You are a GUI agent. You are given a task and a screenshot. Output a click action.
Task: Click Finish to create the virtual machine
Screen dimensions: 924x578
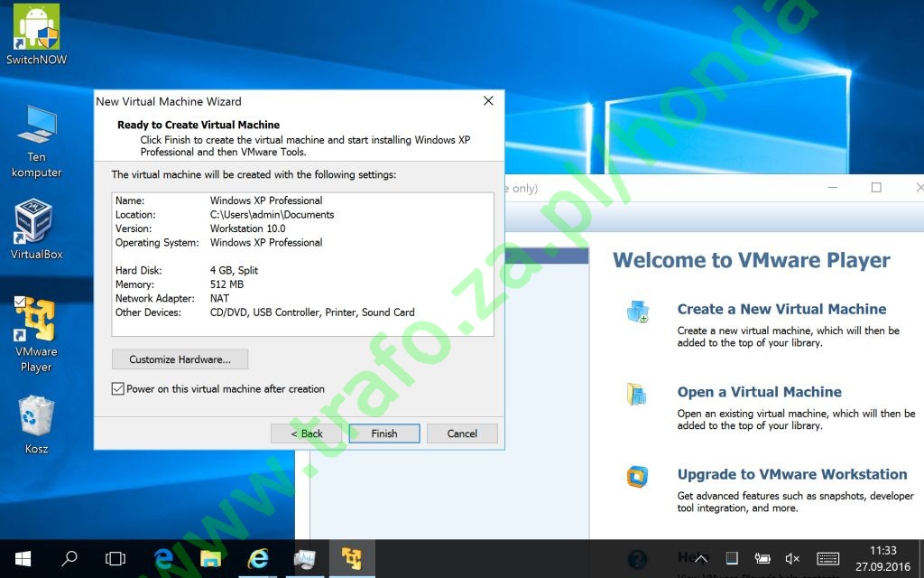384,433
